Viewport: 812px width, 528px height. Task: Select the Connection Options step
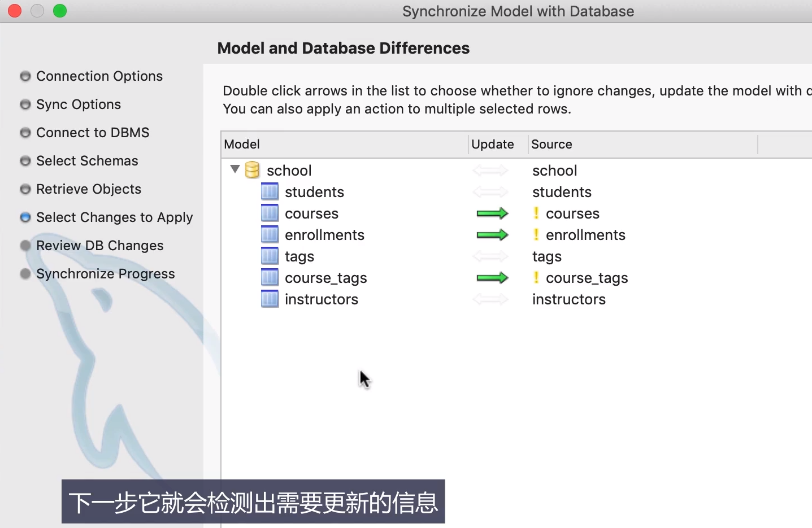pos(99,76)
